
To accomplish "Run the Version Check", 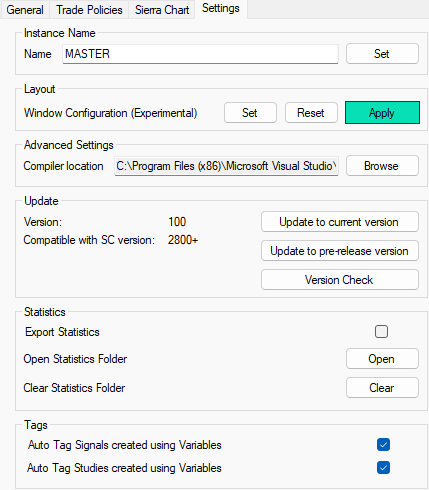I will tap(340, 280).
